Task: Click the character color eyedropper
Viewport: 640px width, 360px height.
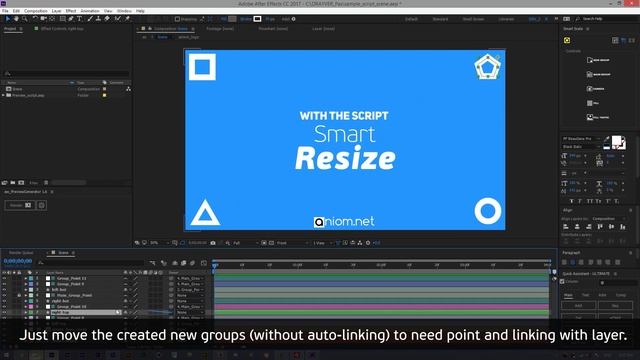Action: [607, 140]
